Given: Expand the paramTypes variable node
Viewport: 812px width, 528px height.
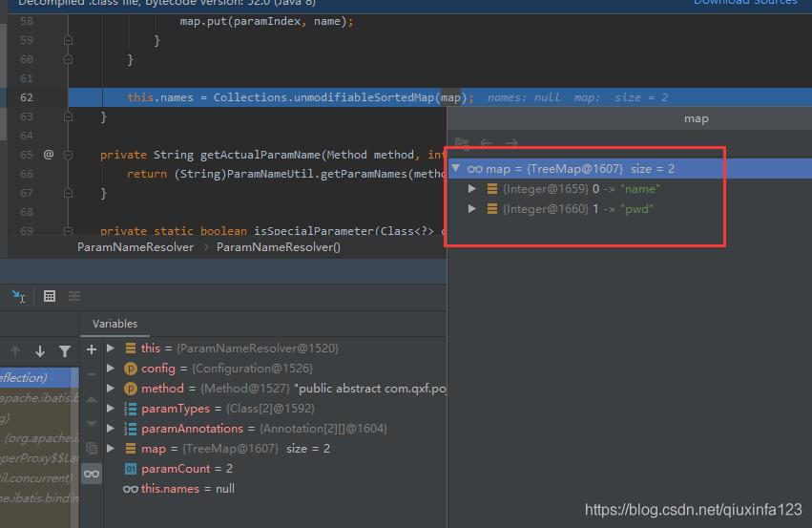Looking at the screenshot, I should coord(112,409).
